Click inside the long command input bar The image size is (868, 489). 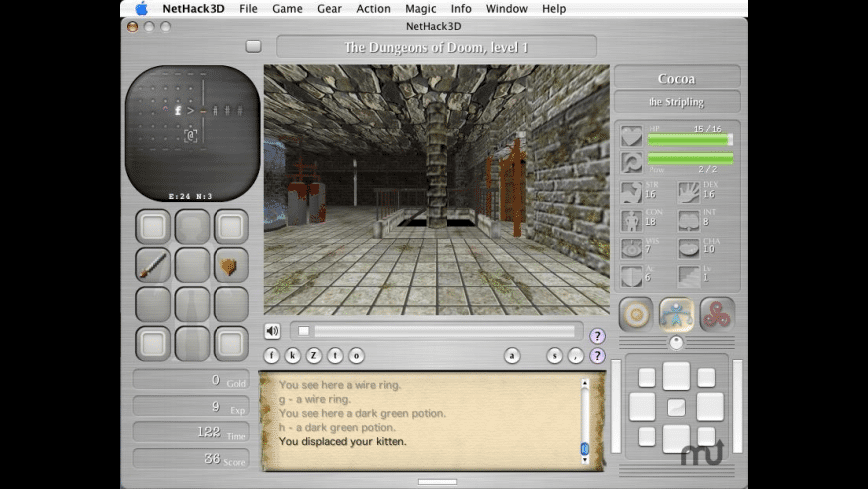pyautogui.click(x=445, y=331)
